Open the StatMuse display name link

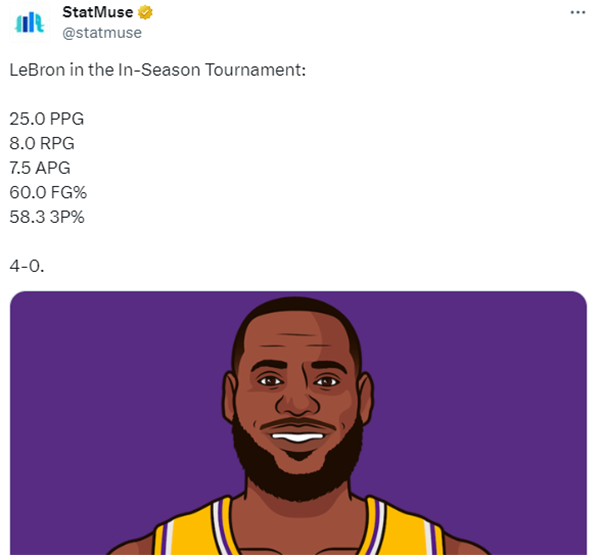[x=98, y=12]
